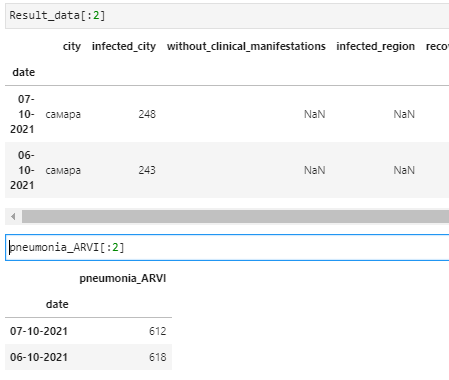This screenshot has height=380, width=449.
Task: Click 'самара' in the 06-10-2021 row
Action: coord(63,170)
